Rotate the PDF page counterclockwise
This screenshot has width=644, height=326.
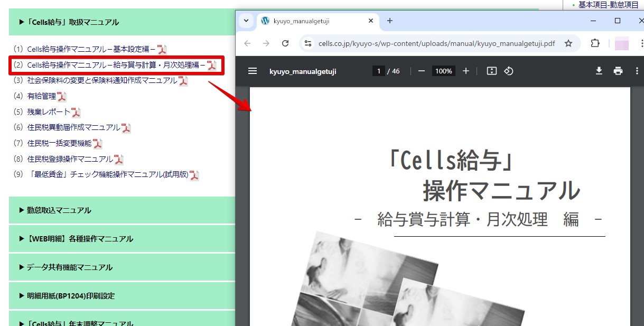tap(509, 71)
